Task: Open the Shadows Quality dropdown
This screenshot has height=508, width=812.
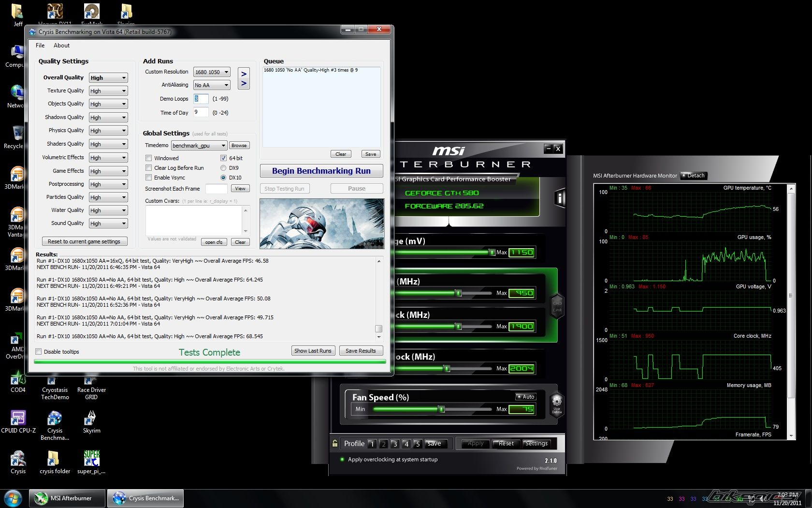Action: pos(108,118)
